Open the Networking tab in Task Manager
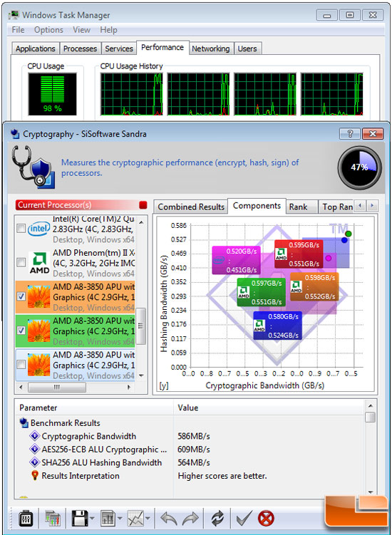 click(211, 48)
